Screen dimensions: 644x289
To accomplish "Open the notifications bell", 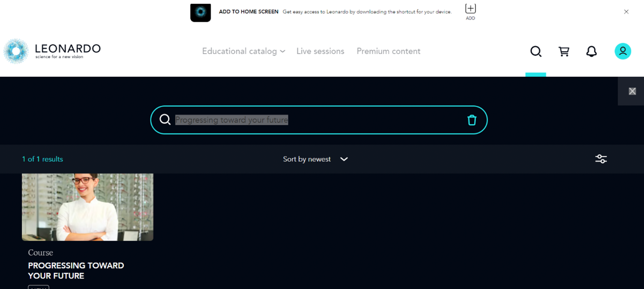I will click(591, 52).
